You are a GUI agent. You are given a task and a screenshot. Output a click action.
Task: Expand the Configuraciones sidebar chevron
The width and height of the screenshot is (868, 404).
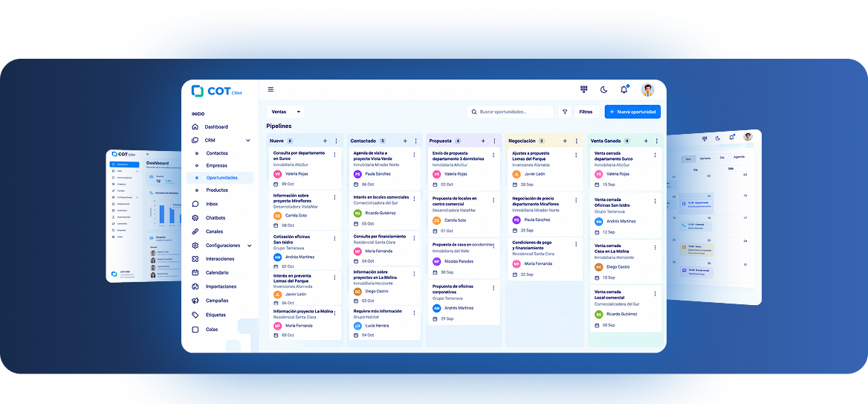coord(249,246)
